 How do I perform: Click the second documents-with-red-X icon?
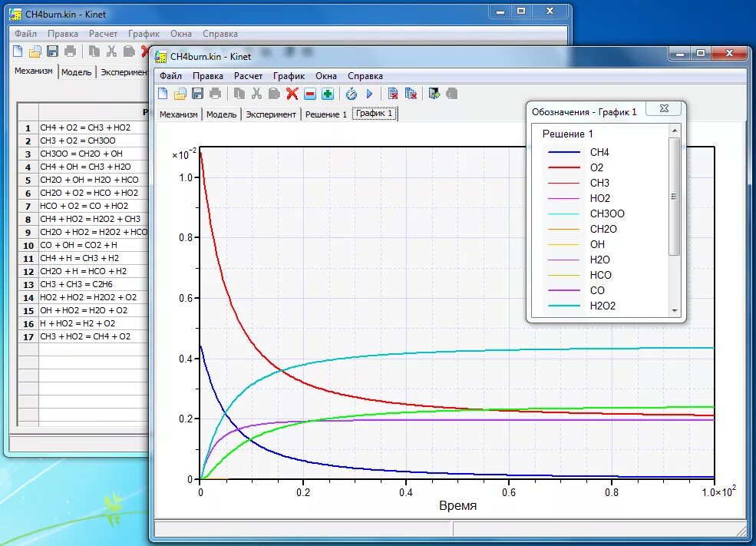pyautogui.click(x=411, y=94)
